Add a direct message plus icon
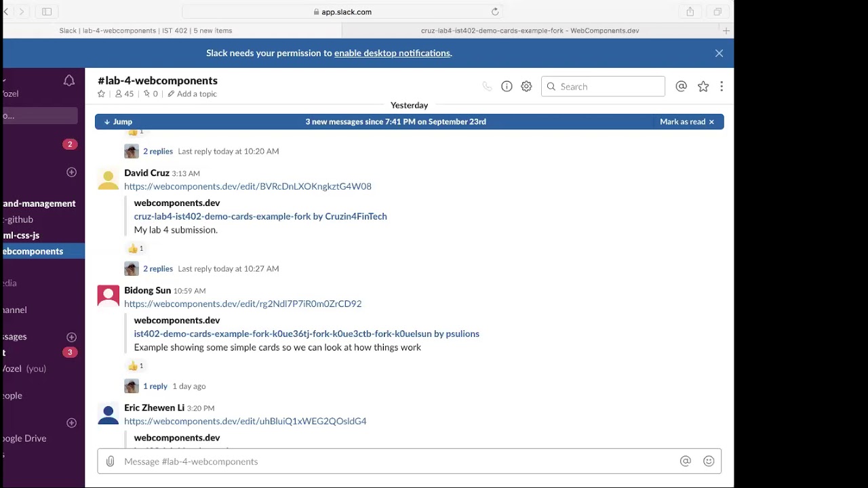Screen dimensions: 868x488 [71, 337]
